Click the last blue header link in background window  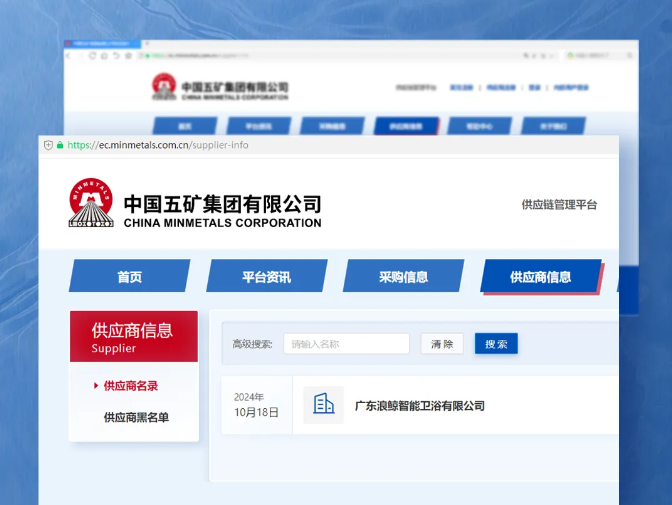pyautogui.click(x=571, y=87)
